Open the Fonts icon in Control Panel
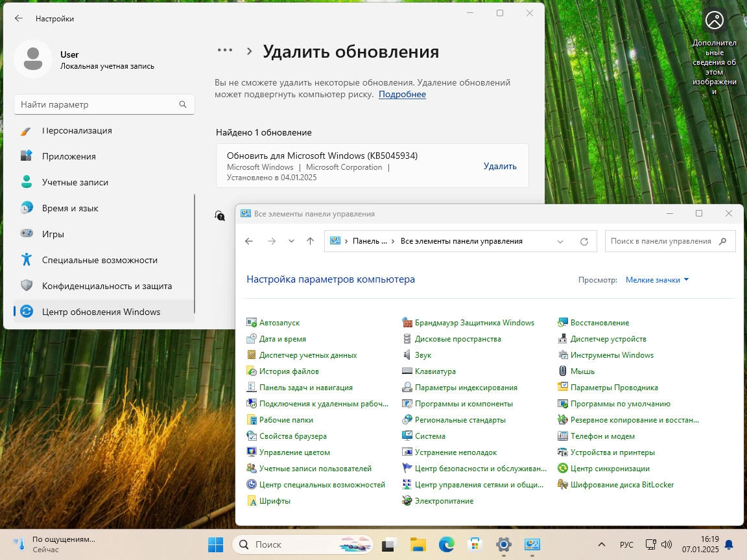This screenshot has height=560, width=747. 252,501
